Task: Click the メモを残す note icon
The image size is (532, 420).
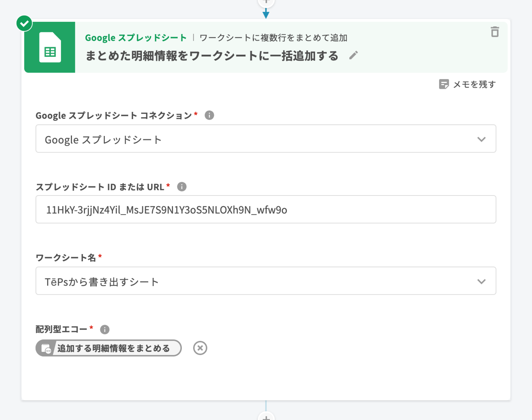Action: 444,84
